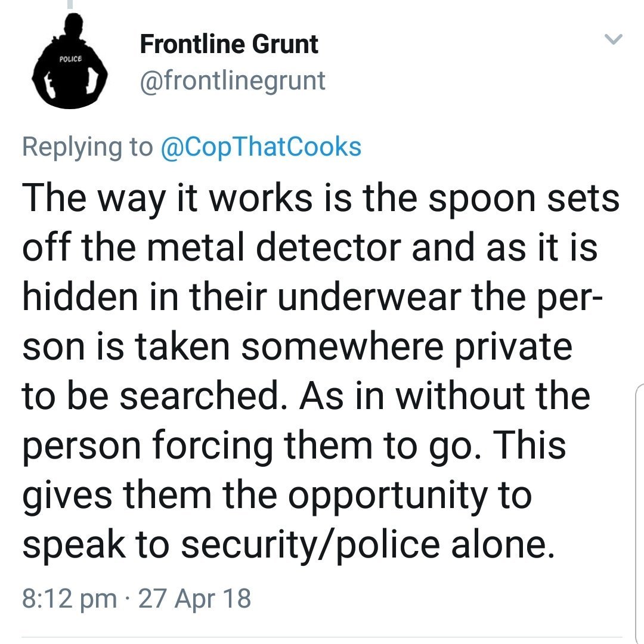This screenshot has height=644, width=644.
Task: Open the 8:12 pm timestamp
Action: [69, 597]
